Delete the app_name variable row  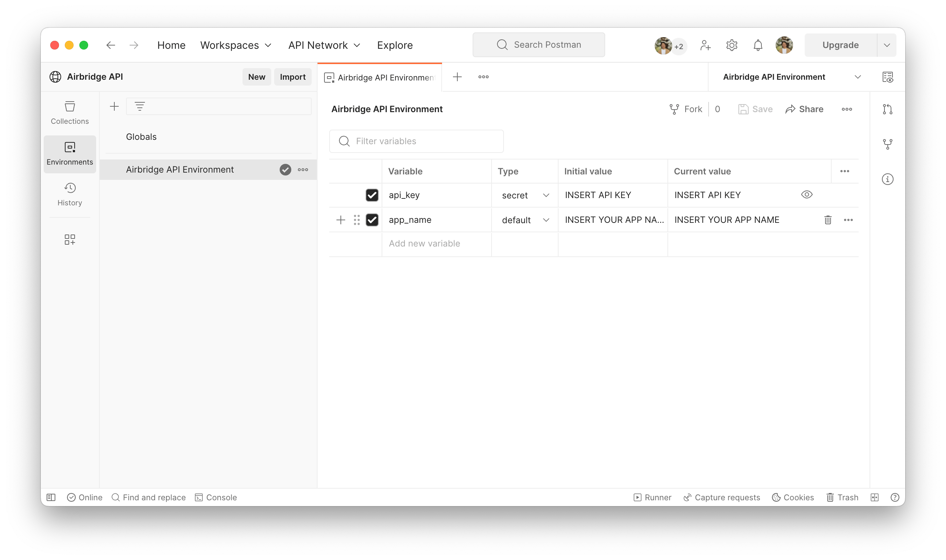pos(828,220)
